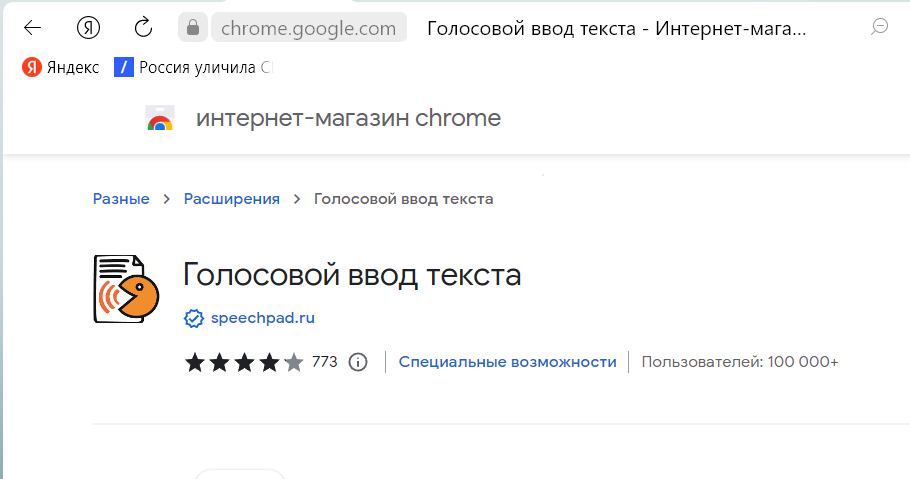Open the Разные breadcrumb link
Image resolution: width=910 pixels, height=479 pixels.
coord(121,199)
